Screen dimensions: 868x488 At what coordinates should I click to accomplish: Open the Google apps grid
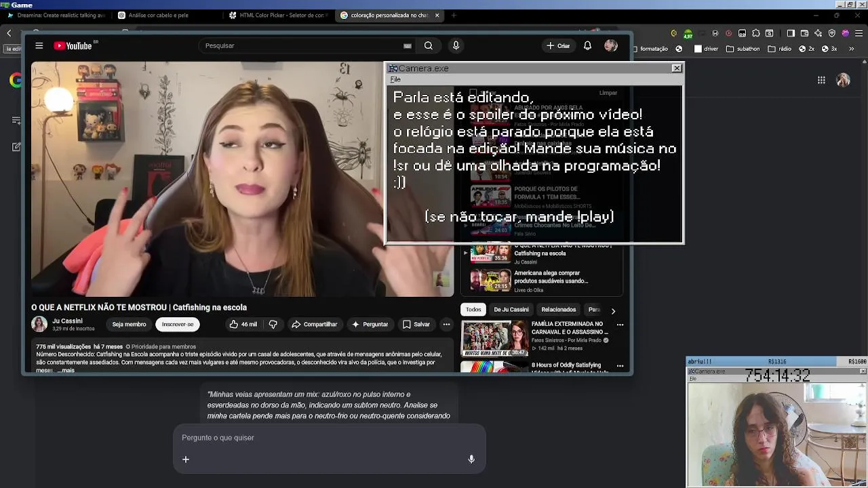pos(821,80)
